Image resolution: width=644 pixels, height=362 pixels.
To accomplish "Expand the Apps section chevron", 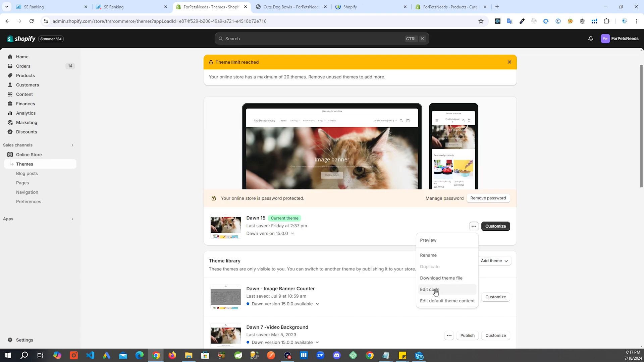I will [72, 219].
